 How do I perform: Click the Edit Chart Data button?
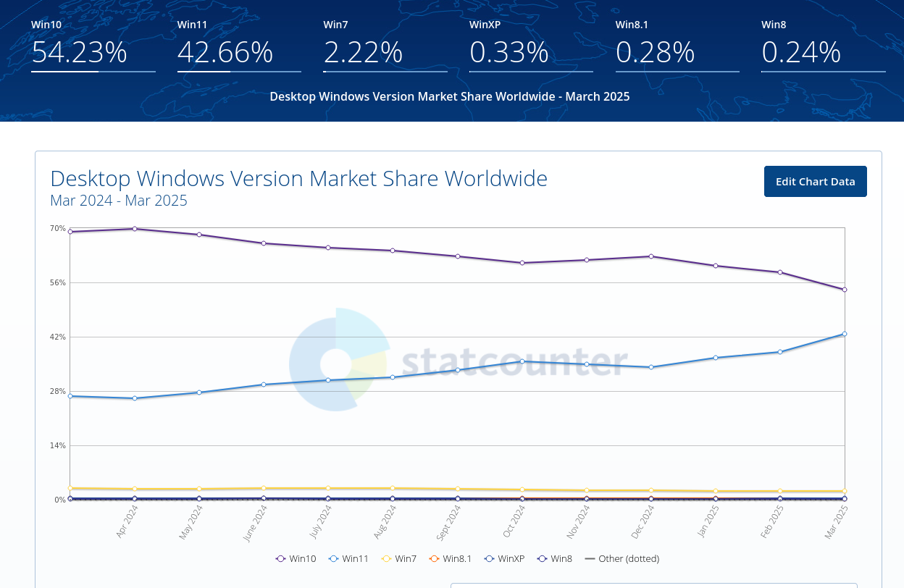click(815, 182)
